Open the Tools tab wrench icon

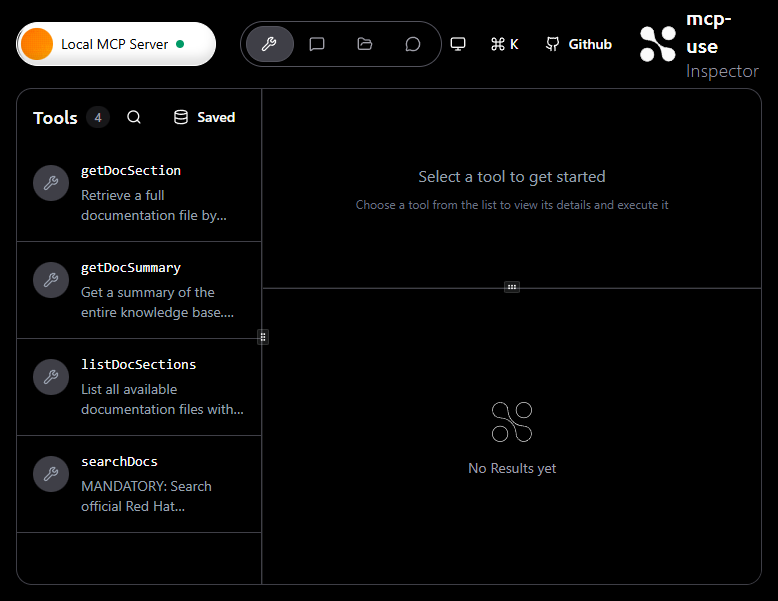[x=269, y=44]
